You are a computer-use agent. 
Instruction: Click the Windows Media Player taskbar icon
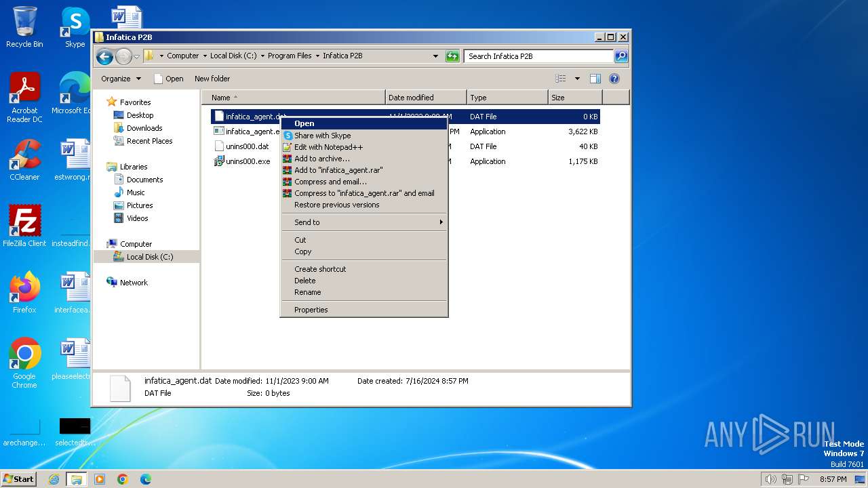point(100,479)
